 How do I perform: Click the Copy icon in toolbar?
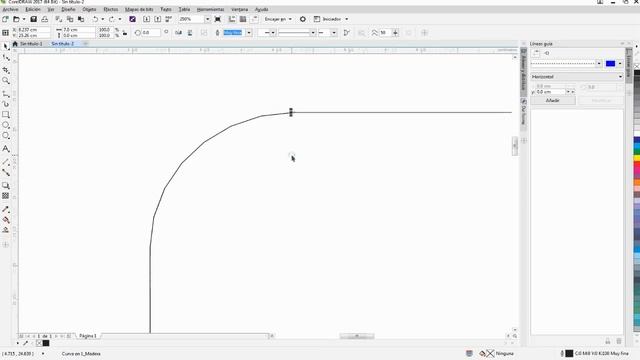[70, 19]
